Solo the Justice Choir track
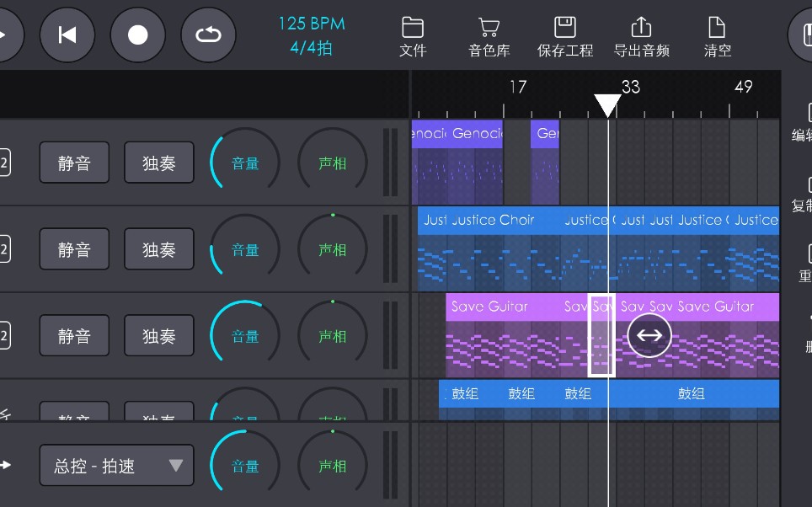Screen dimensions: 812x507 159,249
